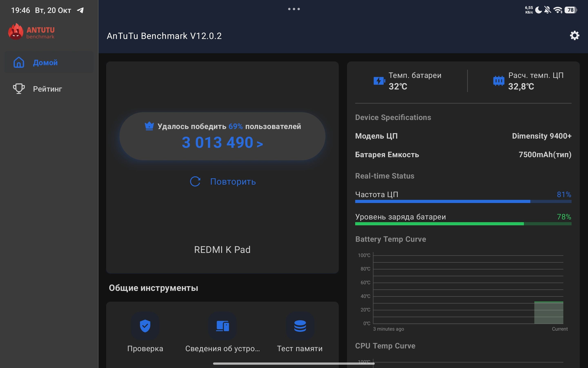The image size is (588, 368).
Task: Expand score details with the chevron arrow
Action: click(x=260, y=144)
